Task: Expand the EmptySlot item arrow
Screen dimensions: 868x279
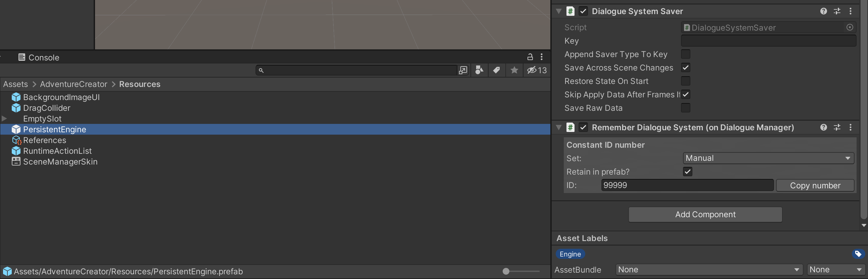Action: click(4, 119)
